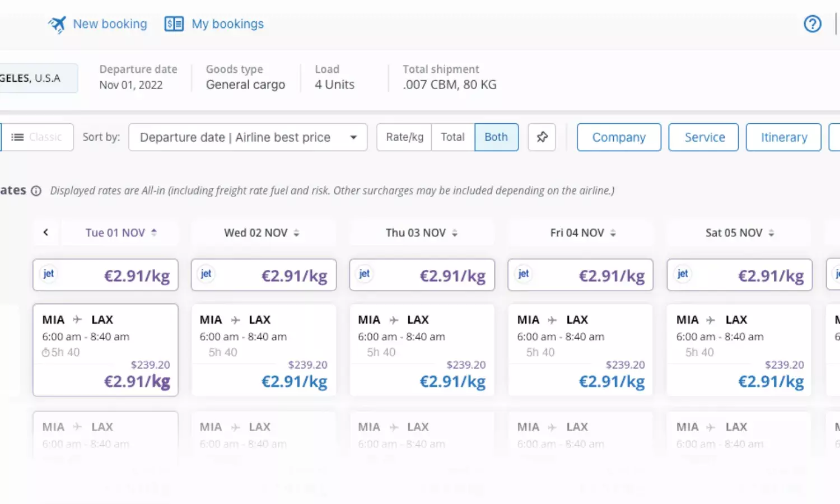Image resolution: width=840 pixels, height=504 pixels.
Task: Click Departure date Nov 01, 2022 field
Action: tap(138, 77)
